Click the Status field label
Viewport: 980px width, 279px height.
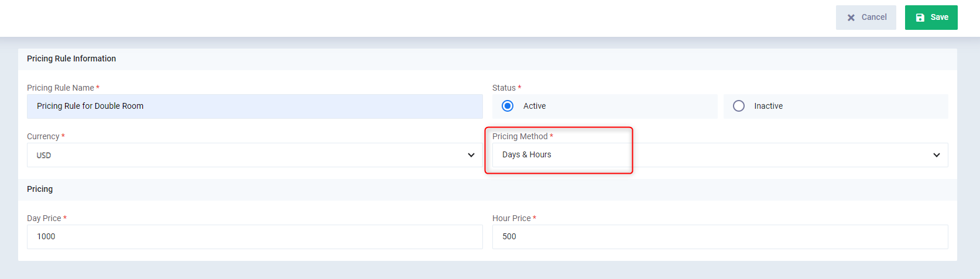coord(504,88)
